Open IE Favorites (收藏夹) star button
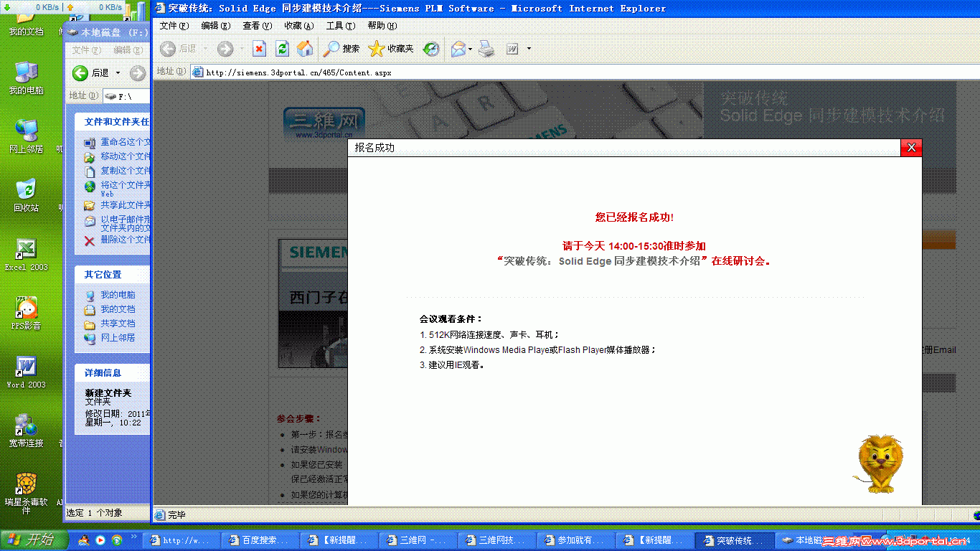 (391, 48)
